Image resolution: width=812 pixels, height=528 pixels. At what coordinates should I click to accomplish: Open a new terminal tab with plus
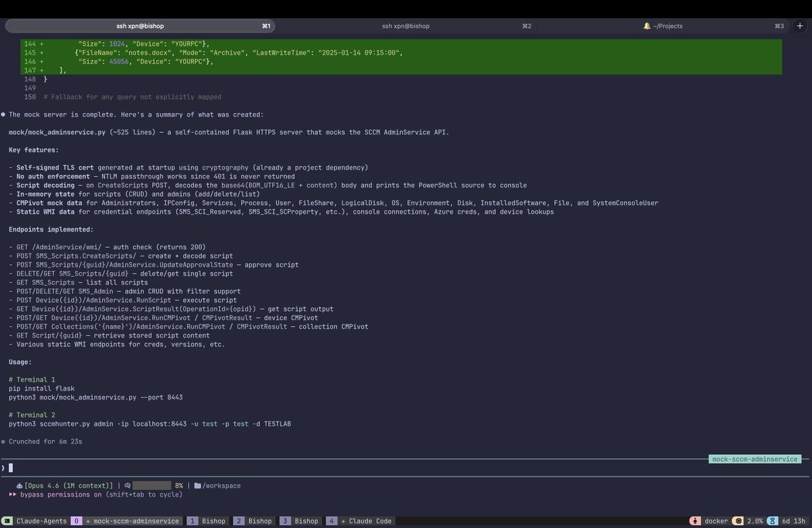800,26
